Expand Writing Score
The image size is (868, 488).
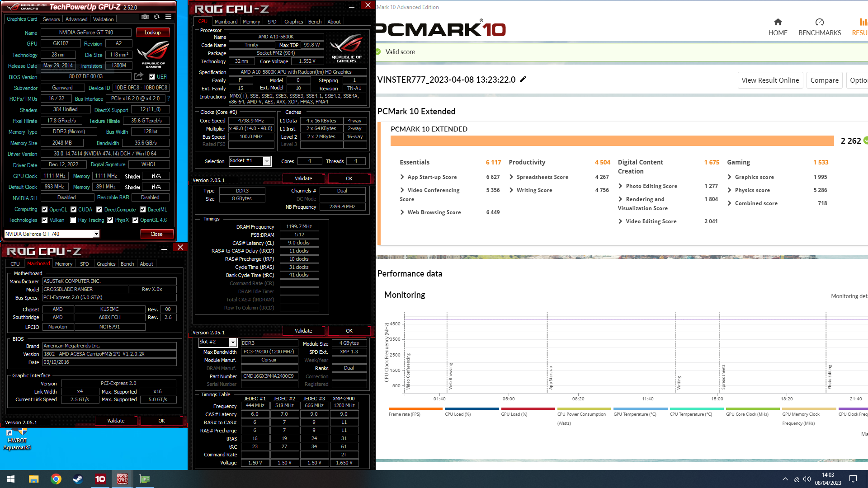[511, 190]
